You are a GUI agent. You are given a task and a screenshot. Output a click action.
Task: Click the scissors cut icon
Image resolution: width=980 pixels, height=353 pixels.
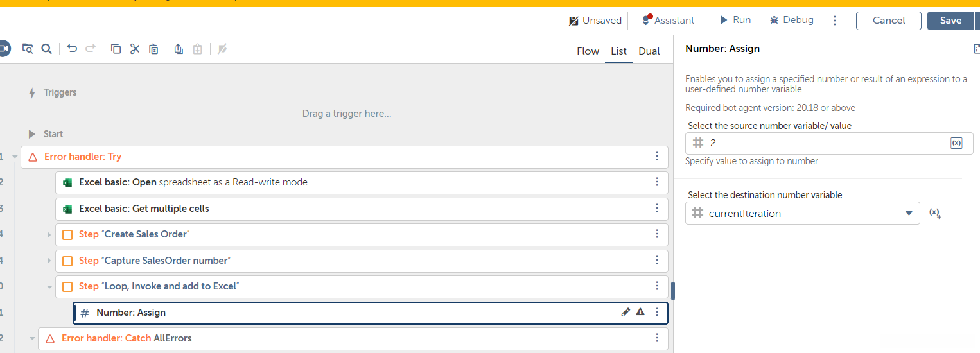click(135, 49)
